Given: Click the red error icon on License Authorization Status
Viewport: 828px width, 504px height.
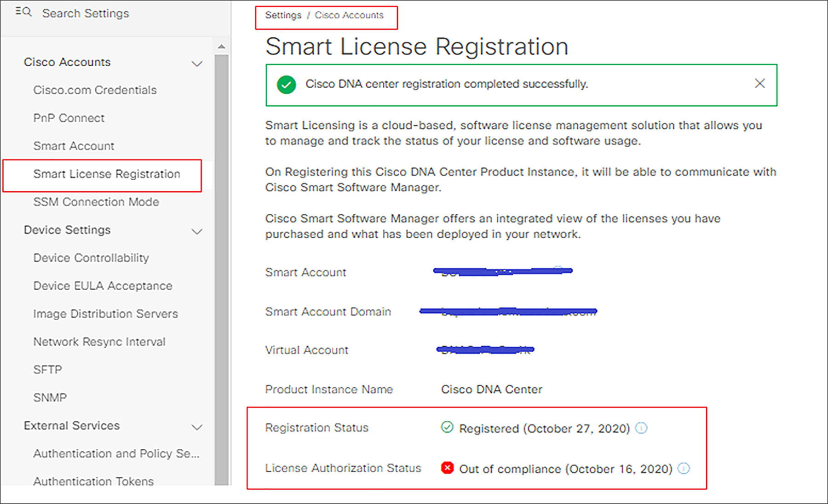Looking at the screenshot, I should tap(447, 468).
